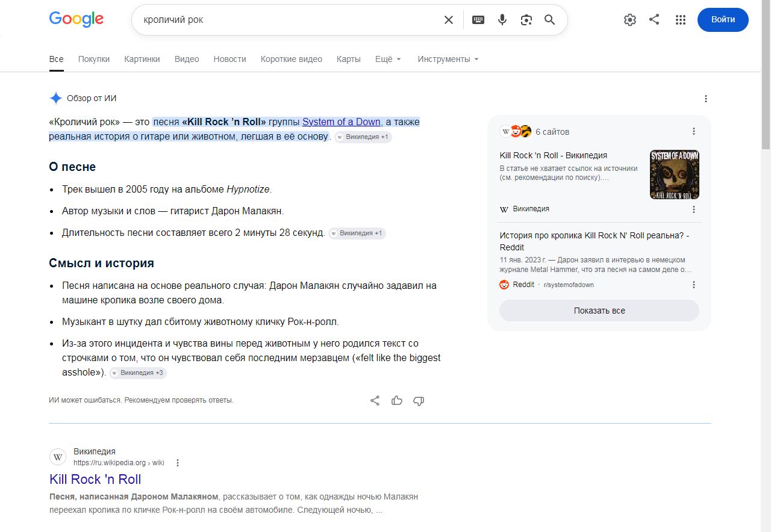Screen dimensions: 771x532
Task: Open the Google apps grid
Action: pos(681,20)
